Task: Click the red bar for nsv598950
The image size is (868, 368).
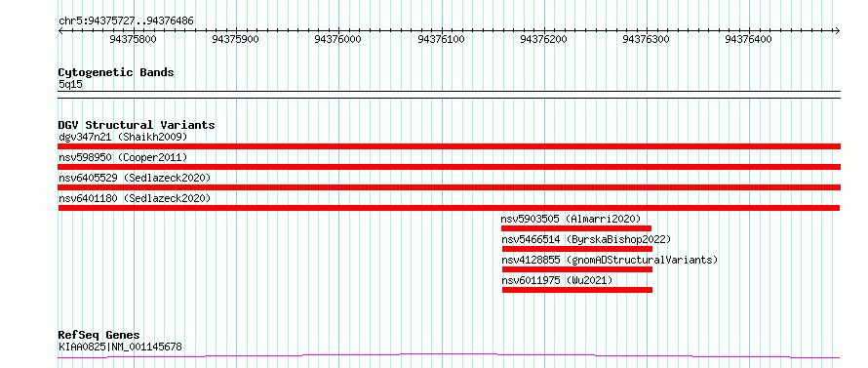Action: pyautogui.click(x=450, y=167)
